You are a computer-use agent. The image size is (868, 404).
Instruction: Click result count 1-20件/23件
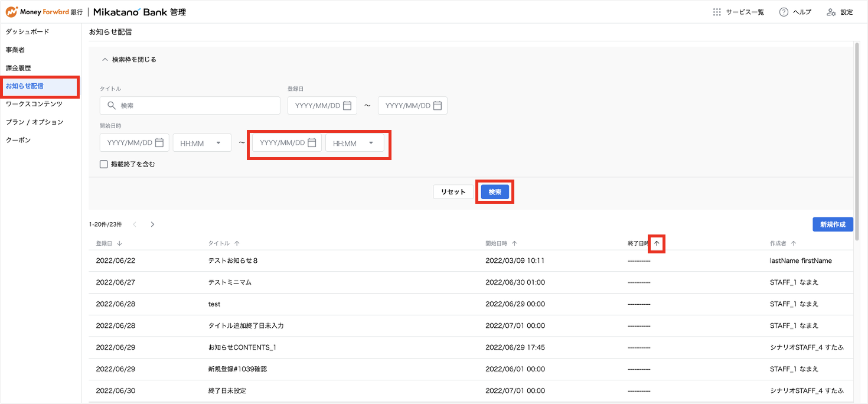(x=106, y=224)
